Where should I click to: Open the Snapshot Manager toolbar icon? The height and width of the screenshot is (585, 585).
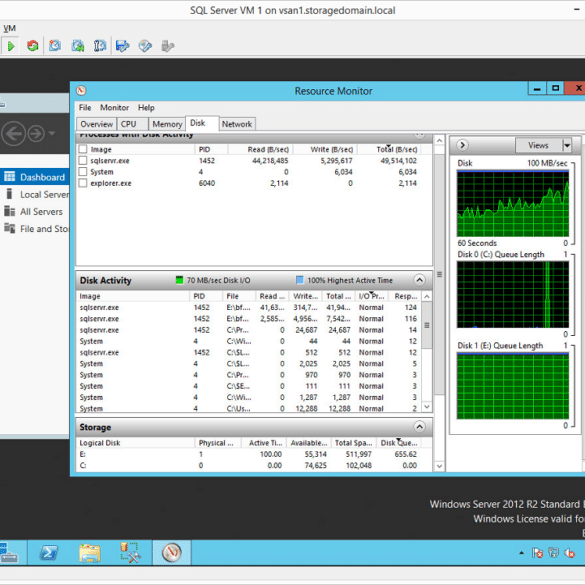(x=100, y=46)
